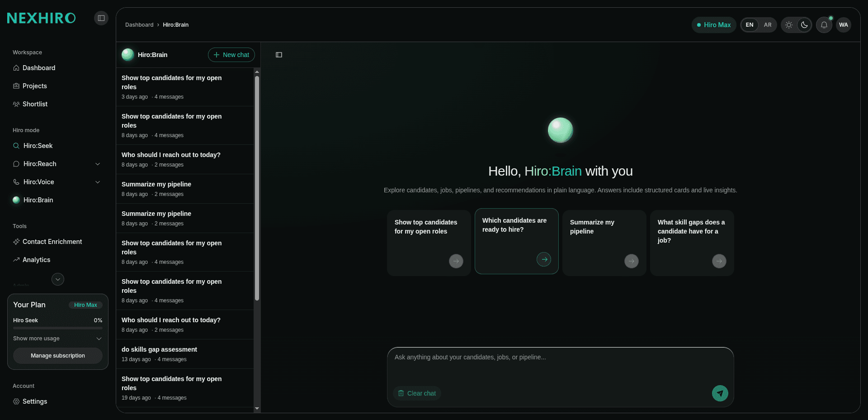Switch to light theme with sun icon
868x420 pixels.
[789, 25]
